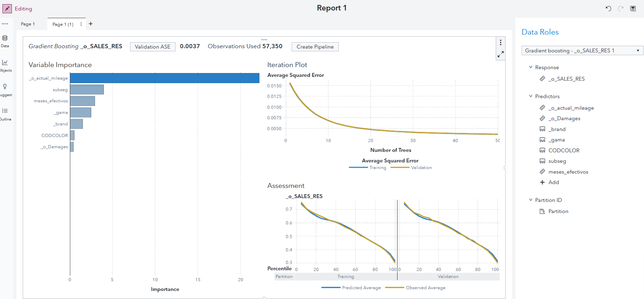Screen dimensions: 644x299
Task: Open Page 1 (1) tab options menu
Action: [81, 24]
